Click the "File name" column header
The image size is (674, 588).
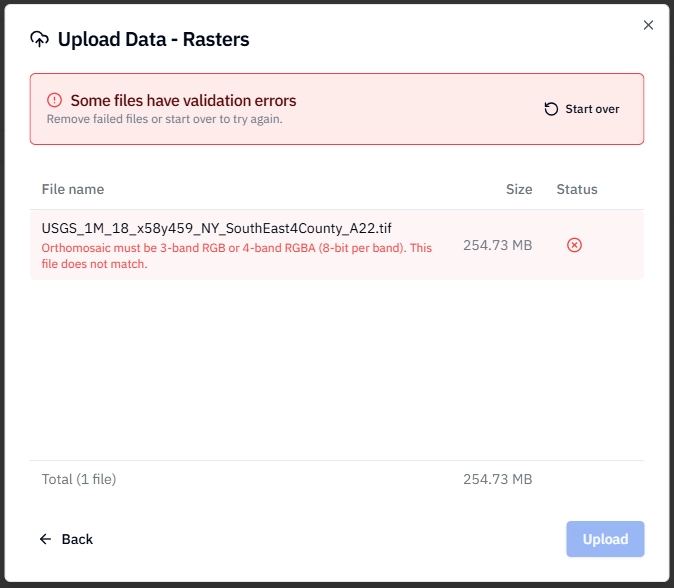73,189
